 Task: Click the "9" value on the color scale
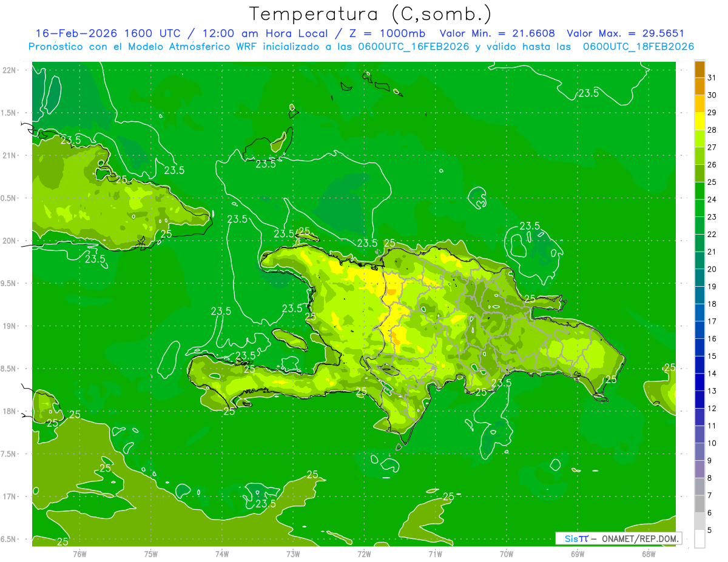pos(710,461)
